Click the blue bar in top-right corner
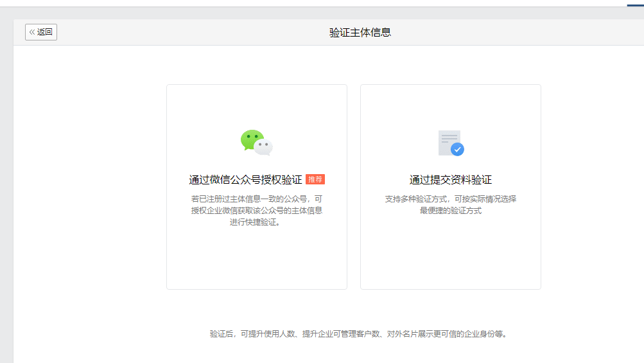The height and width of the screenshot is (363, 644). point(635,4)
